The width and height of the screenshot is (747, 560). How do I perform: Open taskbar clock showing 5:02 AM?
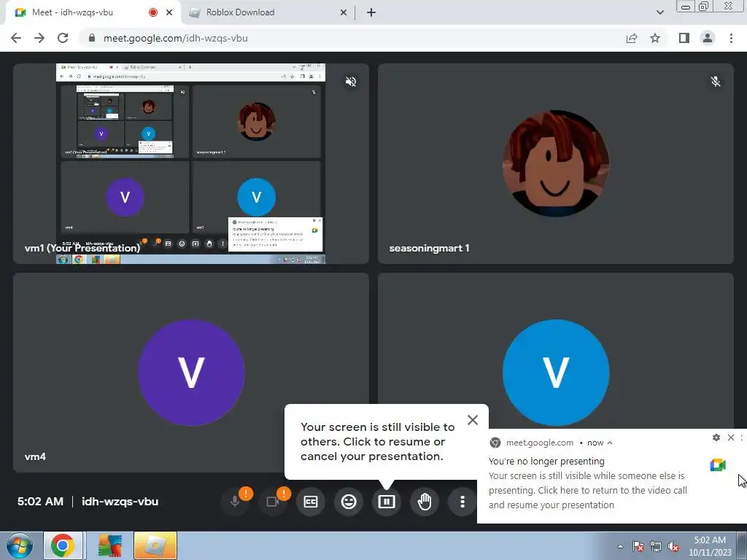(710, 546)
